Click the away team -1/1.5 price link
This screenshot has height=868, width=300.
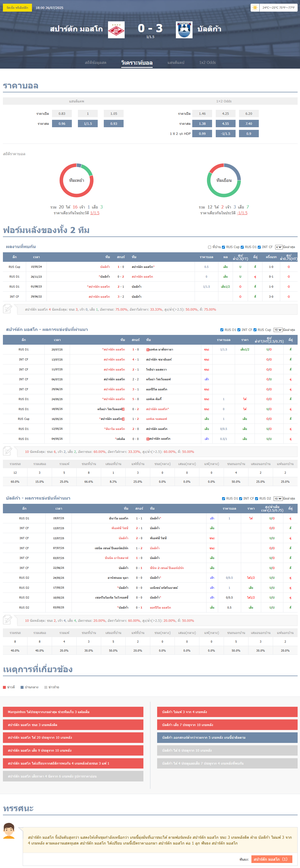242,213
